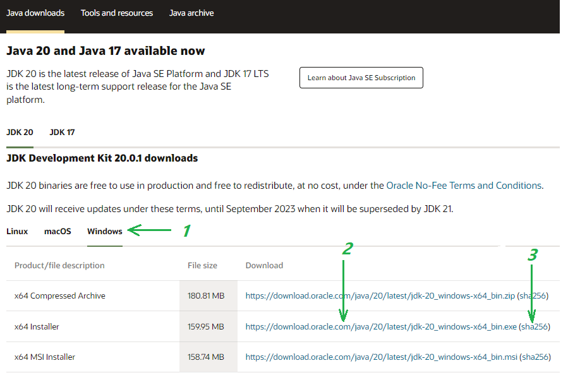Open the Java downloads tab
This screenshot has width=568, height=392.
(35, 13)
